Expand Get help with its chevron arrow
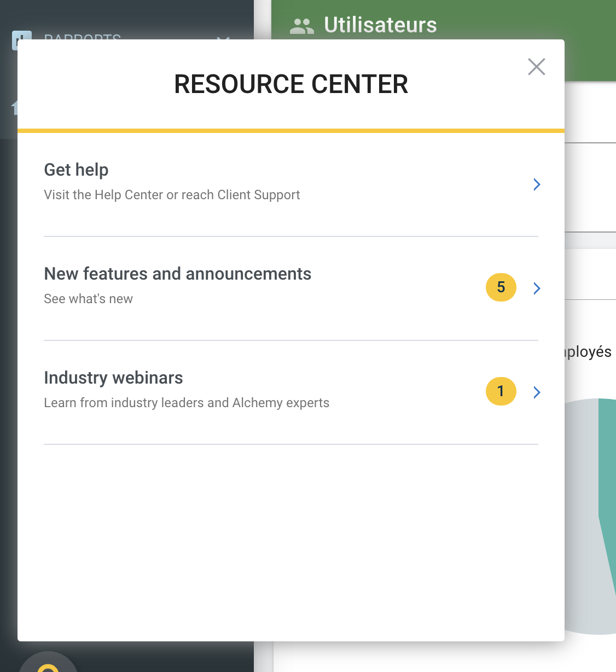The height and width of the screenshot is (672, 616). [x=537, y=184]
